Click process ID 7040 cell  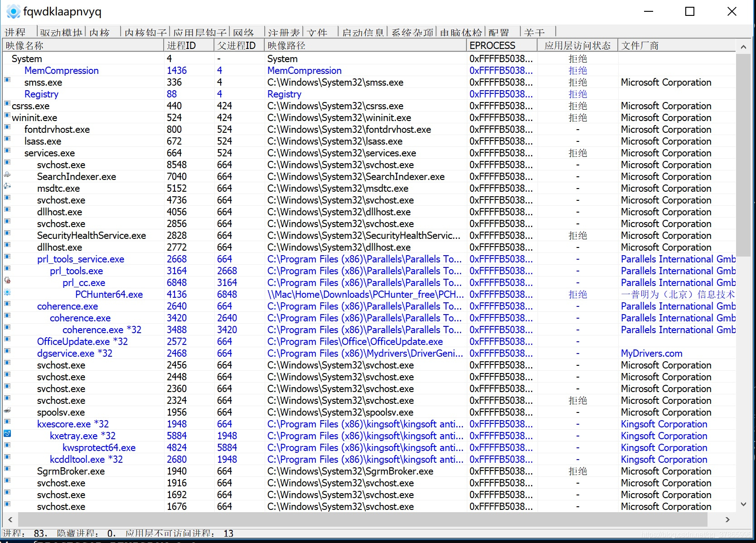[177, 177]
